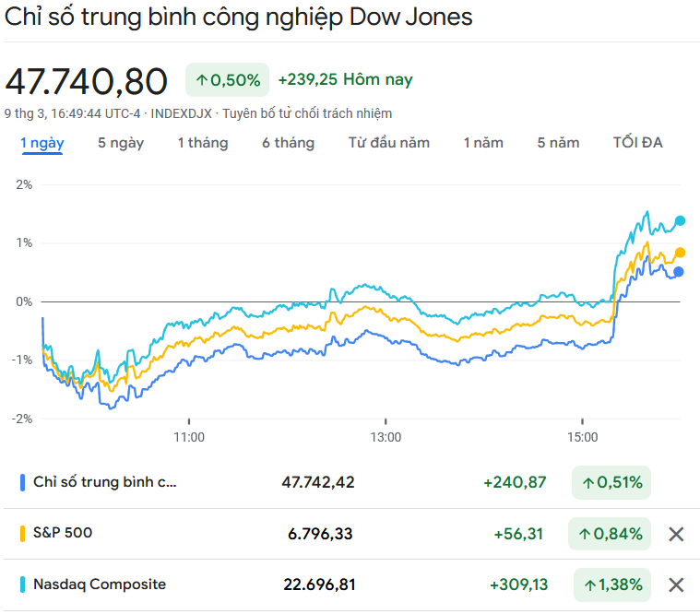Click the blue swatch beside Chỉ số trung bình
The image size is (700, 614).
tap(22, 482)
